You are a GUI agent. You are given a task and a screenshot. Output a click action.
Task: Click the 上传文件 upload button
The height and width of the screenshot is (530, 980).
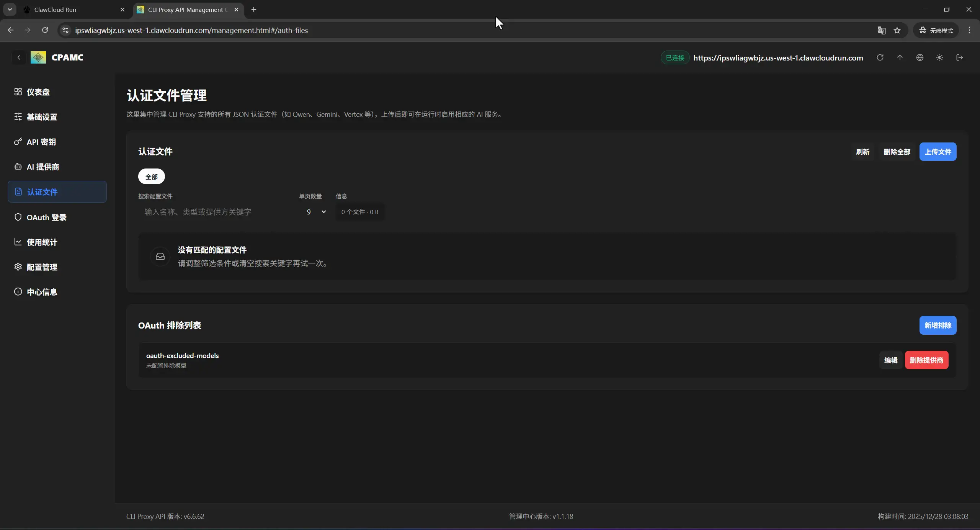click(938, 152)
